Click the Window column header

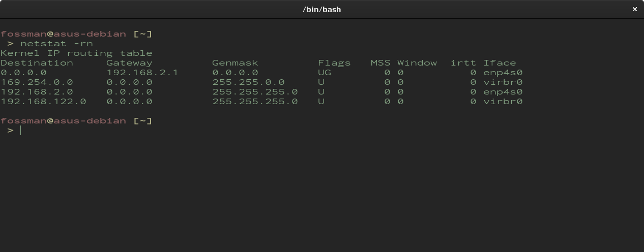click(x=417, y=63)
